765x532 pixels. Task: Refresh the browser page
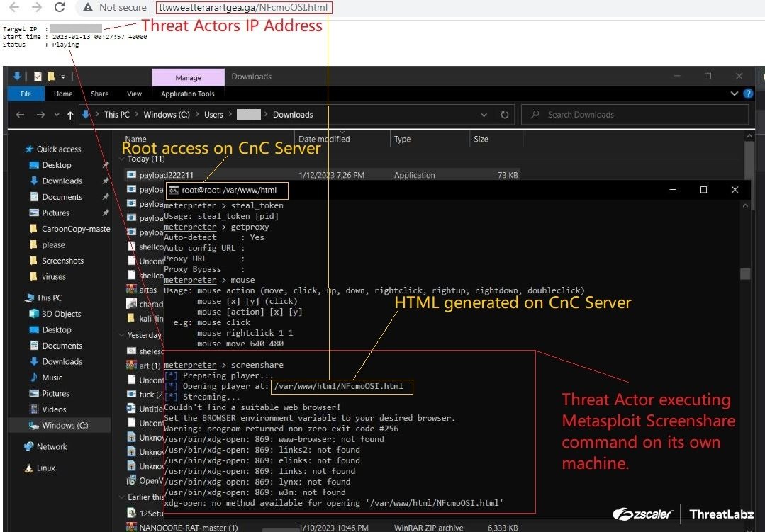pos(60,8)
